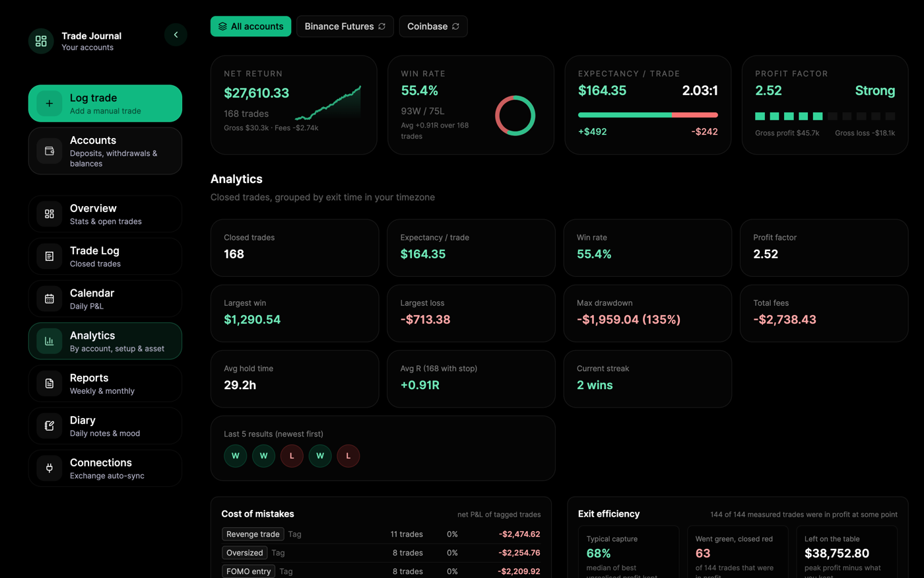Click the win rate donut chart

click(x=515, y=116)
